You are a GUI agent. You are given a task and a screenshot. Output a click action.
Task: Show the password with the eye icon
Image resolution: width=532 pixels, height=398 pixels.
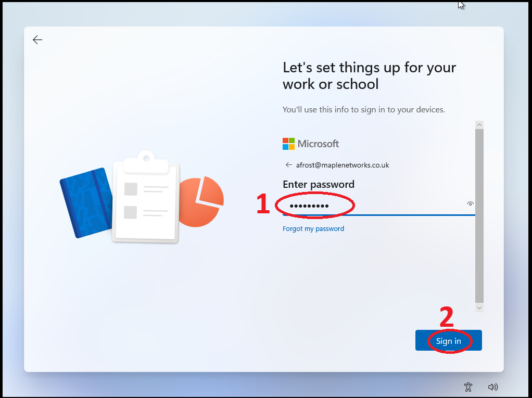click(470, 204)
